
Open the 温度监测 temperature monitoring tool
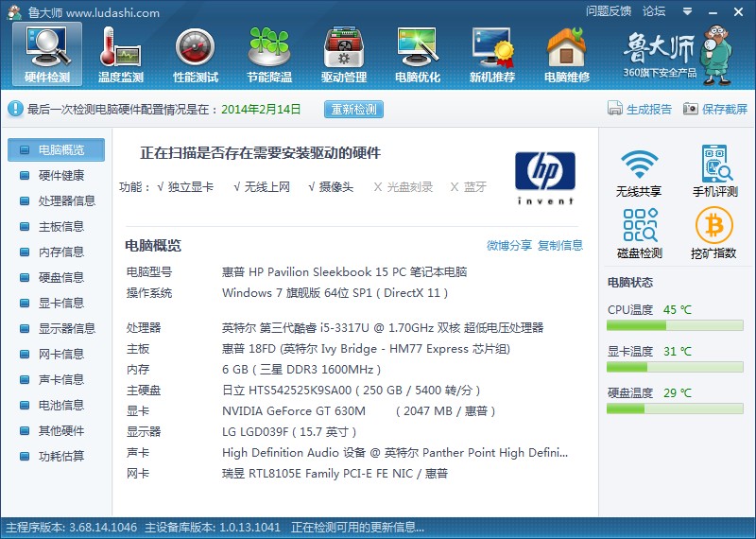tap(121, 53)
